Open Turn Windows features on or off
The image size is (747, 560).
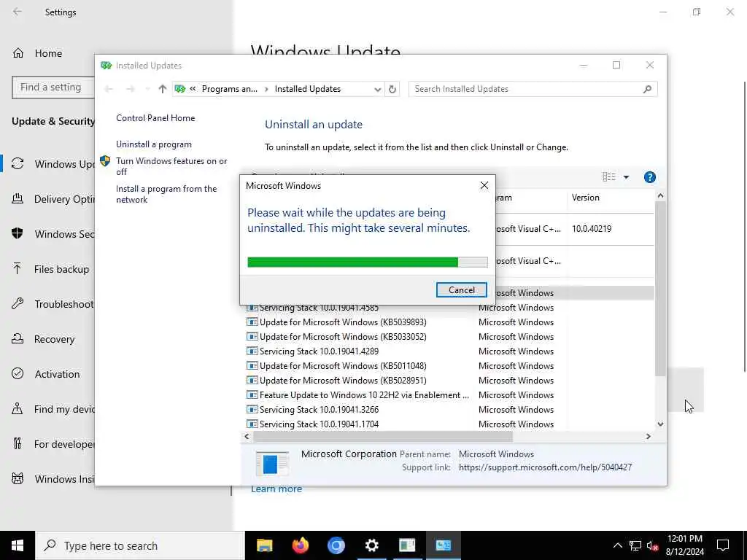[x=171, y=166]
